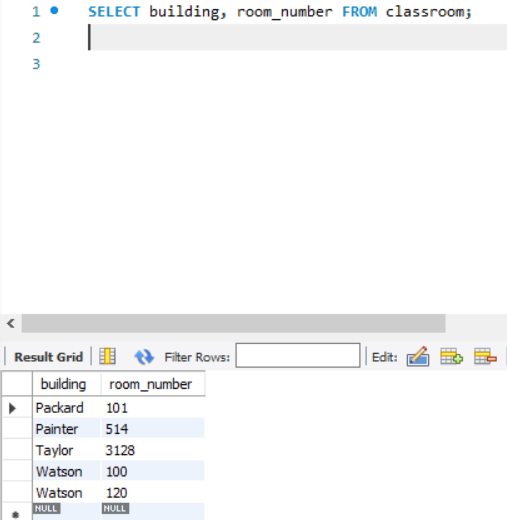Screen dimensions: 507x520
Task: Click the SELECT keyword in the query
Action: point(114,12)
